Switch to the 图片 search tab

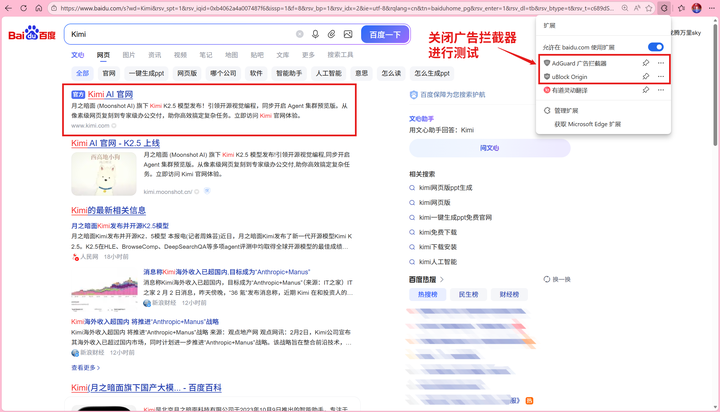(x=129, y=55)
